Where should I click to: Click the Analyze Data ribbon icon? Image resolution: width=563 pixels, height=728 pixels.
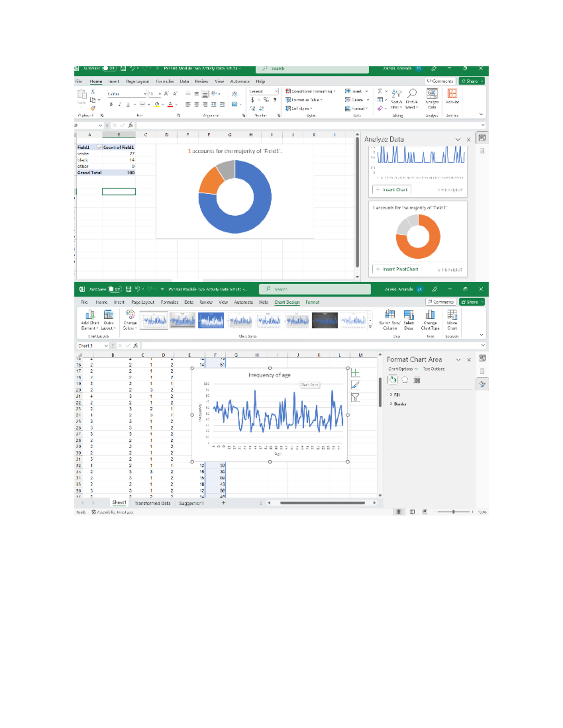(432, 94)
